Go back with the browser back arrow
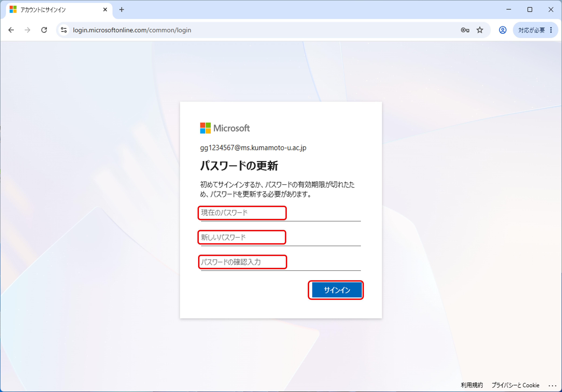562x392 pixels. tap(11, 30)
